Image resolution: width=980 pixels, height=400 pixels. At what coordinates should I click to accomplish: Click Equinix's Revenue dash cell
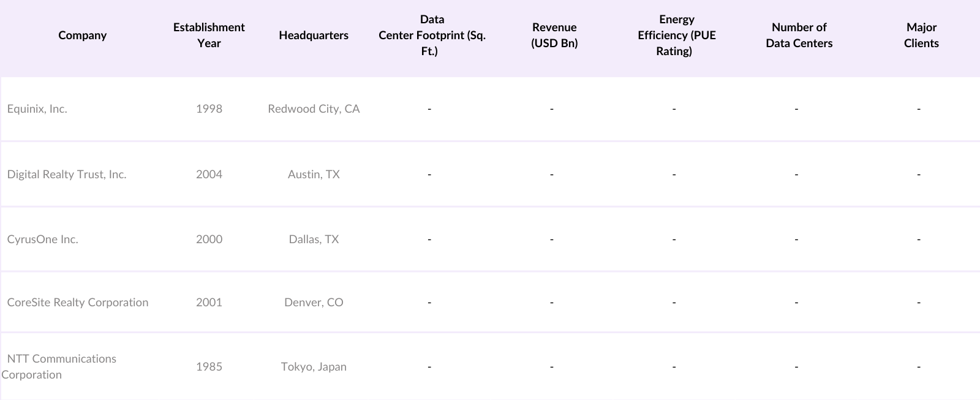click(552, 109)
